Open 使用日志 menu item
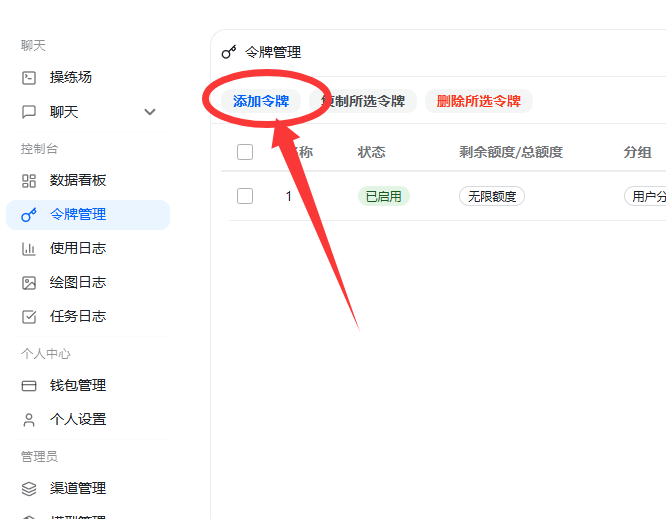The height and width of the screenshot is (519, 666). point(88,249)
